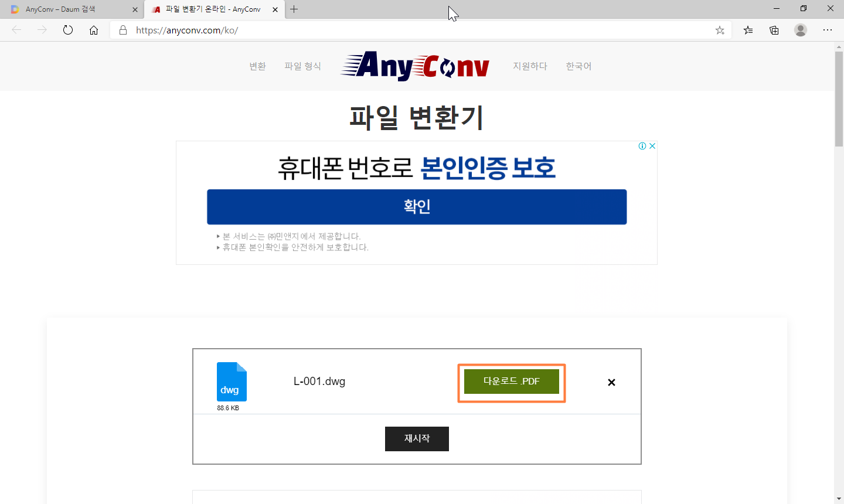Click the page vertical scrollbar thumb
844x504 pixels.
(839, 98)
